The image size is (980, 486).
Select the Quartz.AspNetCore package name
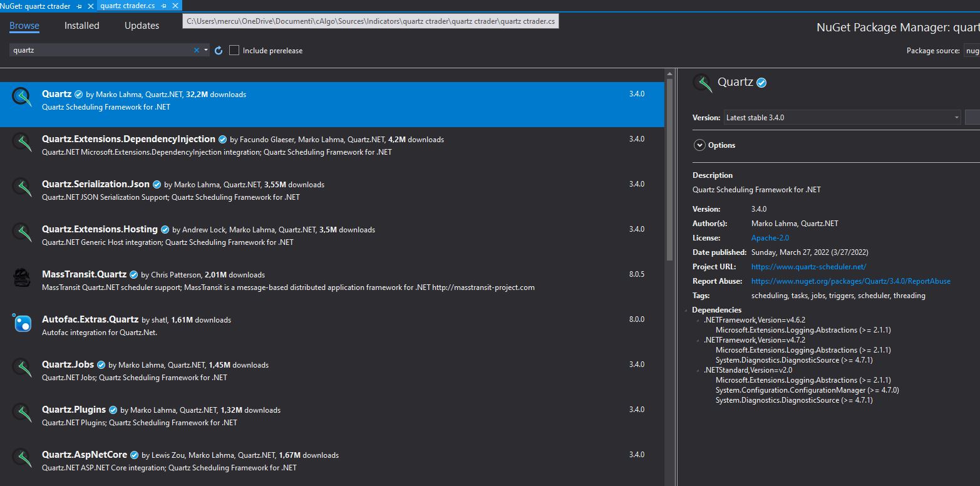pyautogui.click(x=85, y=455)
